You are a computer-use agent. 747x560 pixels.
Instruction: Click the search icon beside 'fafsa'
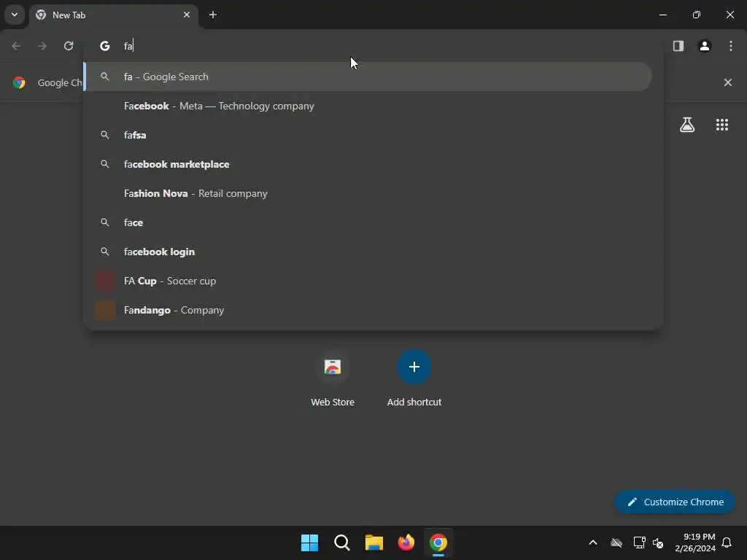click(x=105, y=135)
